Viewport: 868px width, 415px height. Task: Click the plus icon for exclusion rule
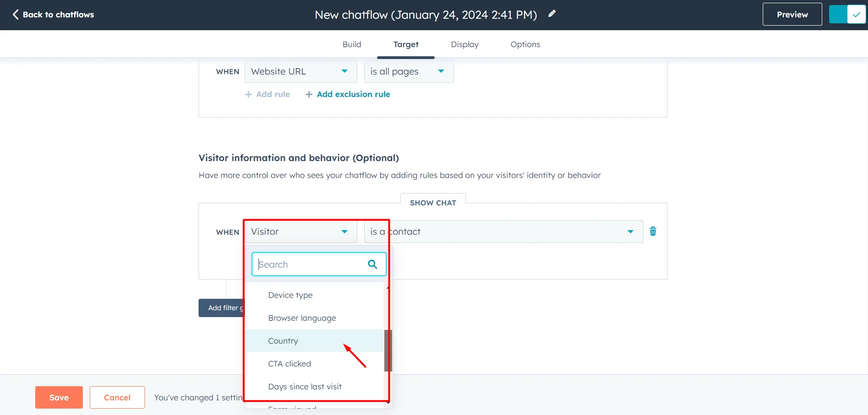pos(309,94)
